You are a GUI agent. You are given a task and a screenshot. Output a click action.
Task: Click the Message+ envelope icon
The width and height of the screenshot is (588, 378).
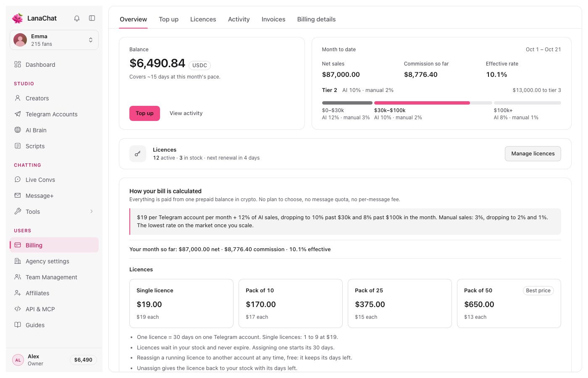click(18, 195)
